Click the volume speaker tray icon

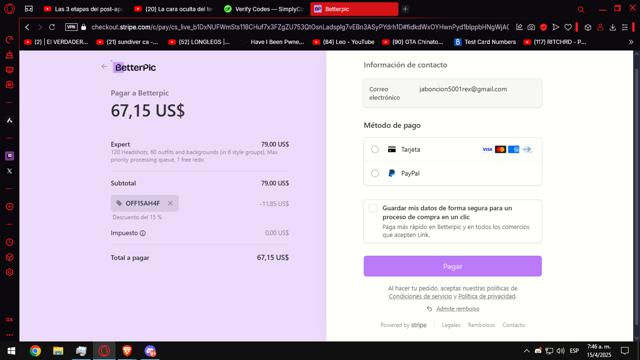[x=561, y=351]
